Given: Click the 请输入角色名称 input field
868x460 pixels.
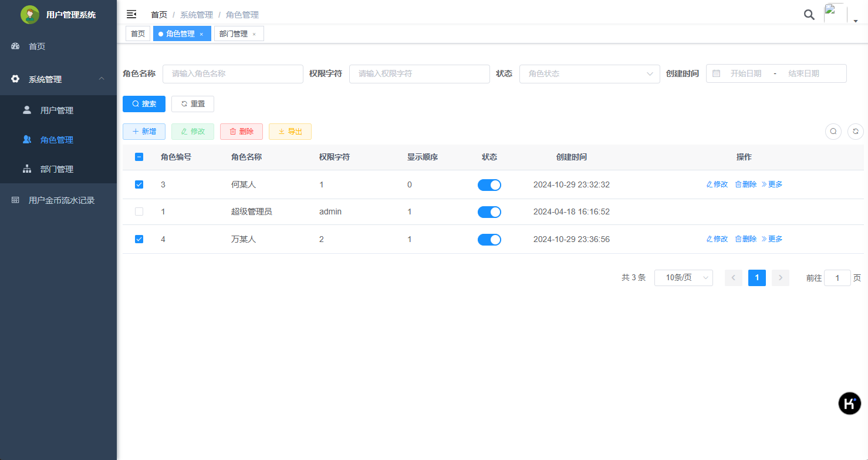Looking at the screenshot, I should coord(232,73).
